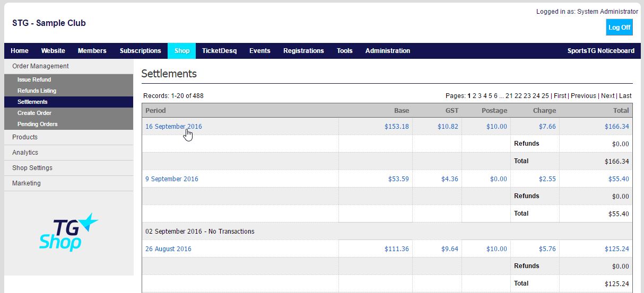Click GST amount $4.36
This screenshot has height=293, width=644.
click(x=450, y=179)
